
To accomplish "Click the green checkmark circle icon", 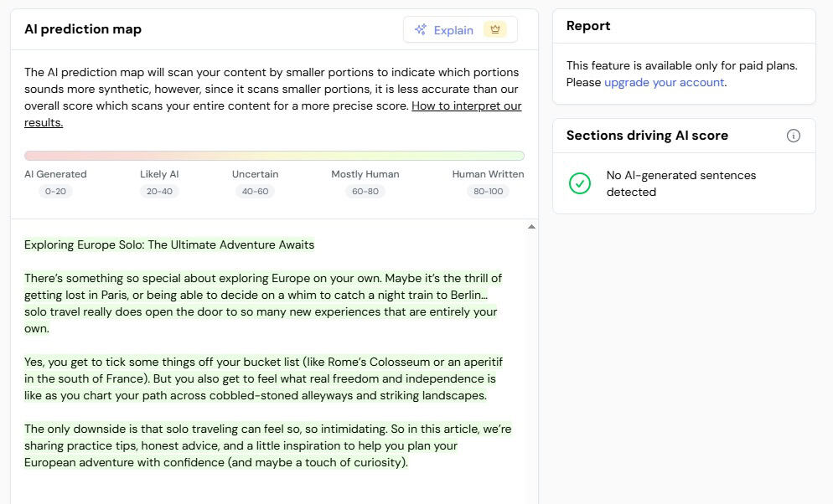I will 580,183.
